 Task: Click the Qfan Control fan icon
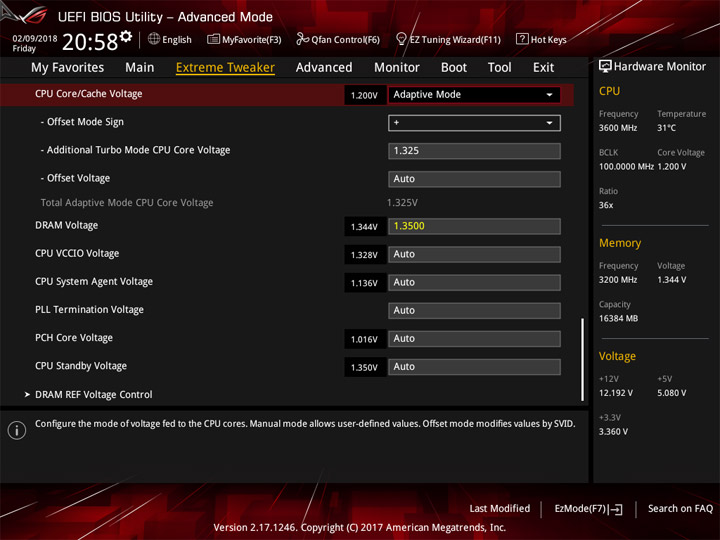302,39
